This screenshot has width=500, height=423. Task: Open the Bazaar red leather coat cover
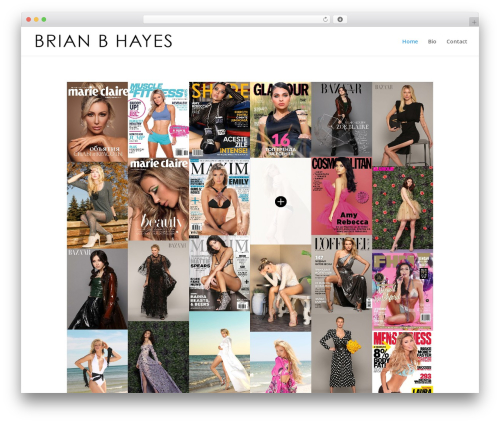tap(97, 289)
